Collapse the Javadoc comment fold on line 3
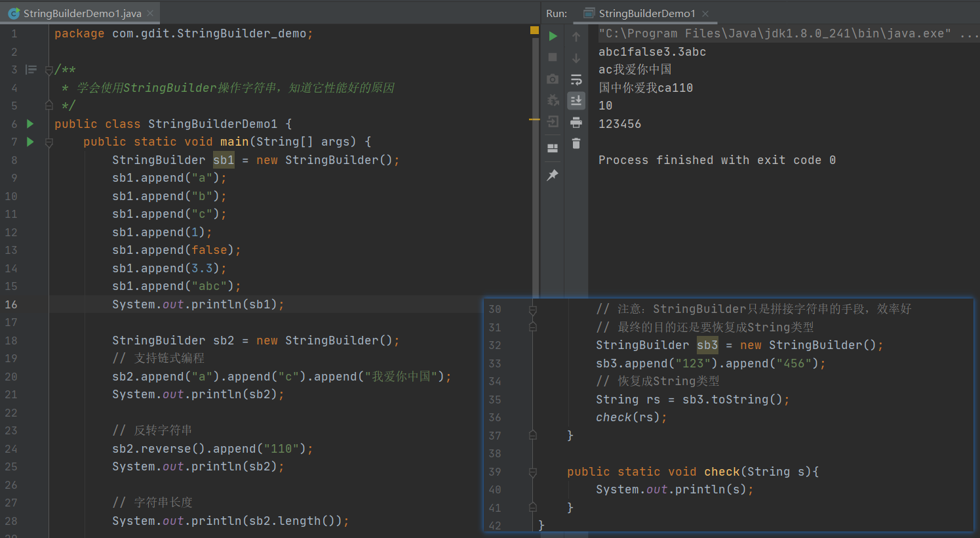The image size is (980, 538). (49, 70)
